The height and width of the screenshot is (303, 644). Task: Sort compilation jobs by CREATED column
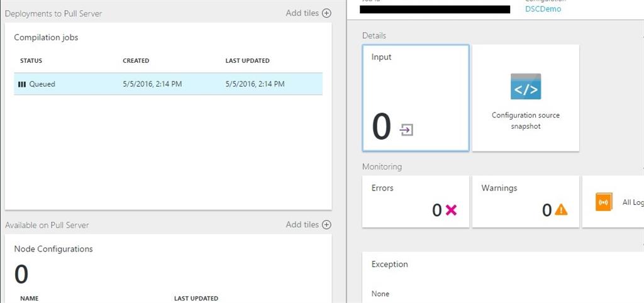pyautogui.click(x=136, y=61)
